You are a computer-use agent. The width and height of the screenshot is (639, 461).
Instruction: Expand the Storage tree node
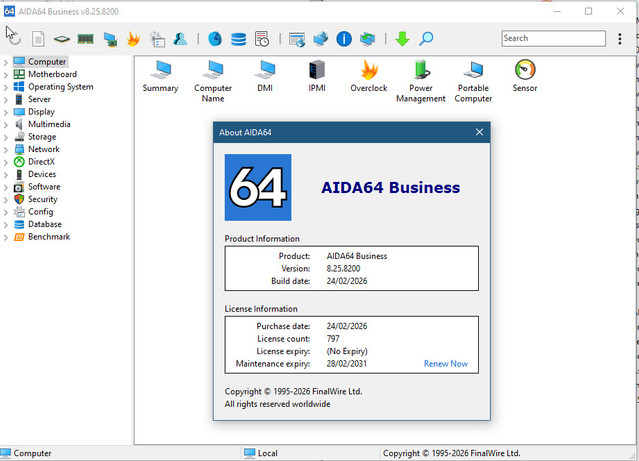(6, 138)
